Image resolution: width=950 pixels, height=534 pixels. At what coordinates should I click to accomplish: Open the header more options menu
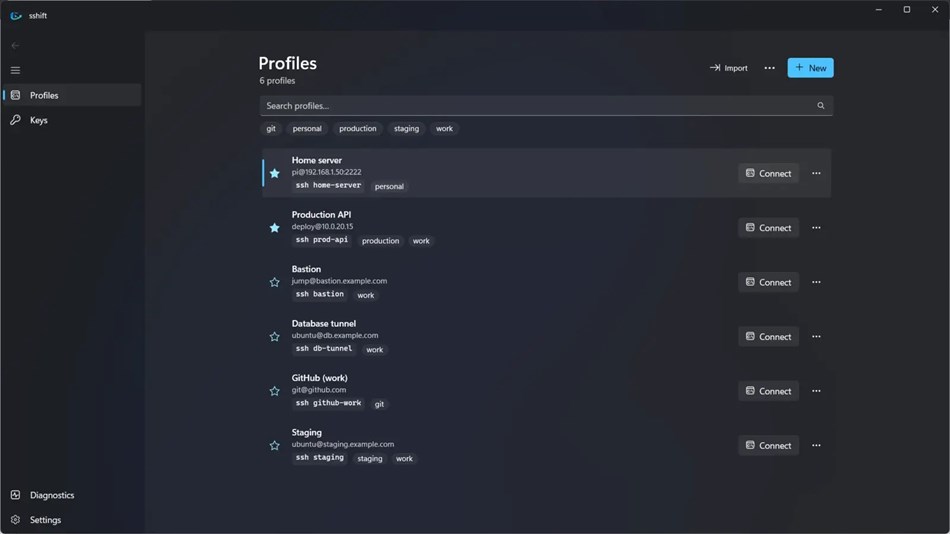pos(769,68)
